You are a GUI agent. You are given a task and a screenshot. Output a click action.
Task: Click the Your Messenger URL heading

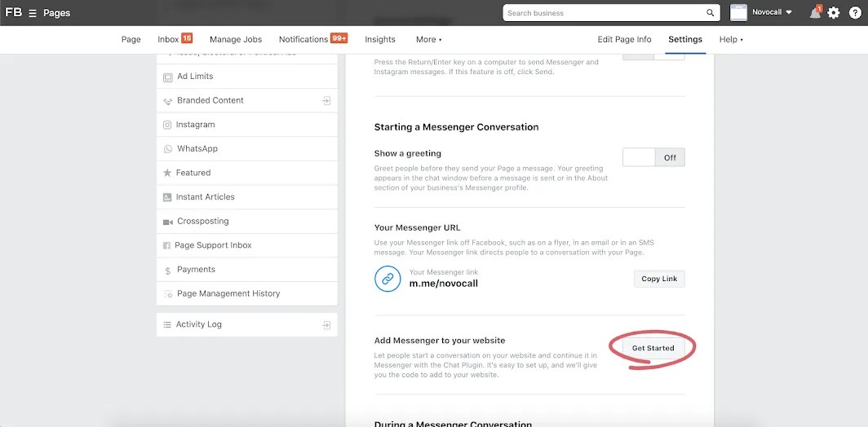418,228
